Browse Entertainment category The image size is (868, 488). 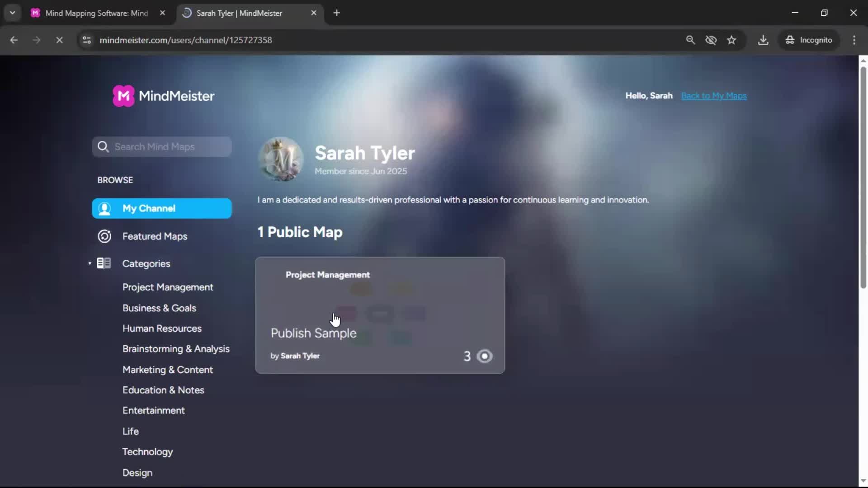[153, 411]
